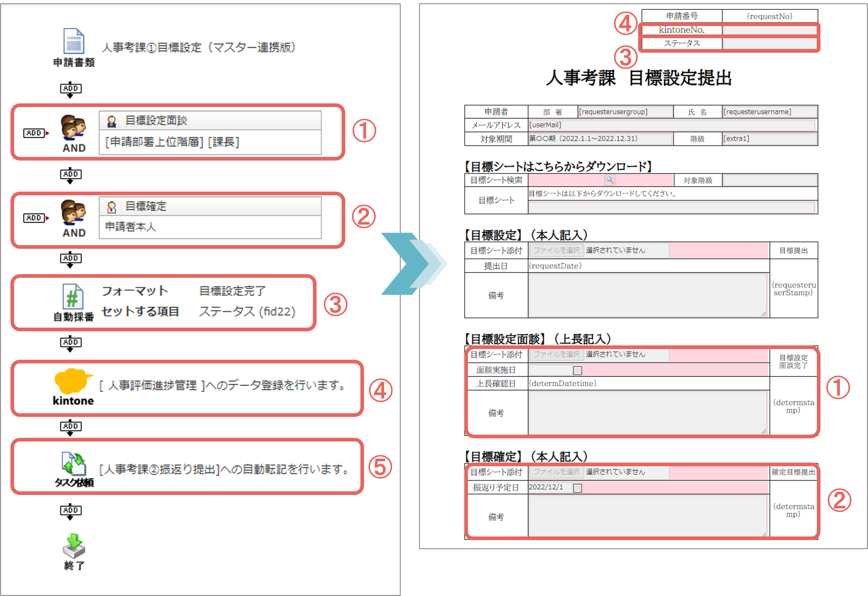The height and width of the screenshot is (596, 868).
Task: Click the {requestNo} value cell
Action: click(770, 16)
